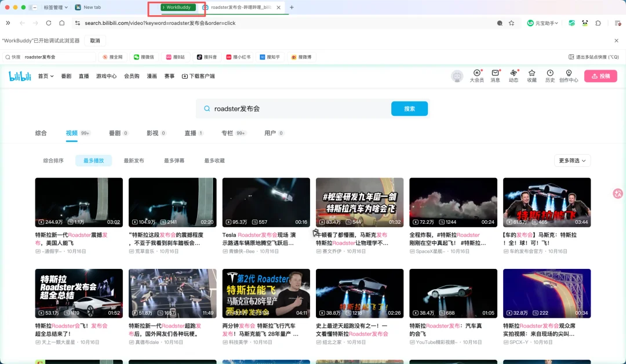Expand 首页 dropdown in bilibili nav
The width and height of the screenshot is (626, 364).
46,76
